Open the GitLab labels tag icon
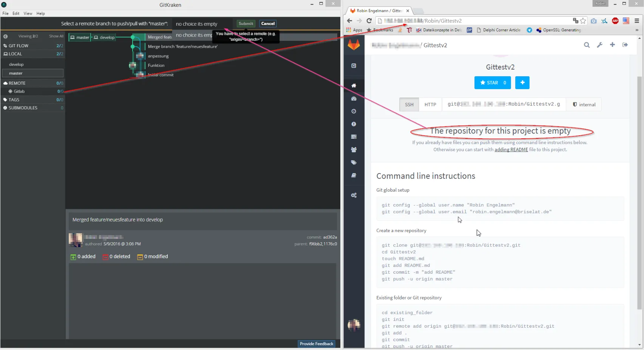This screenshot has height=350, width=644. click(x=354, y=163)
